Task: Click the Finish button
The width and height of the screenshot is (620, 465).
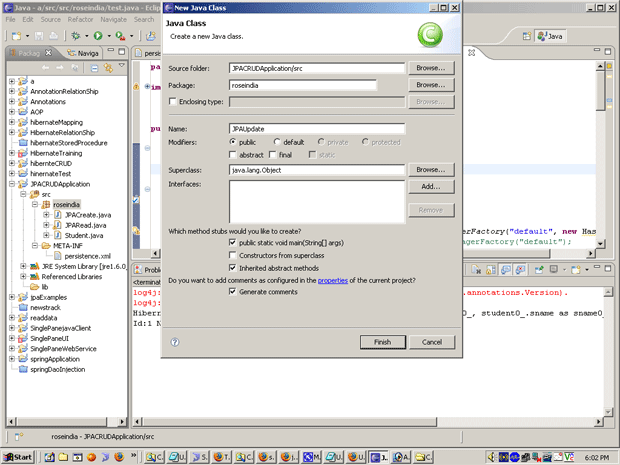Action: pyautogui.click(x=383, y=342)
